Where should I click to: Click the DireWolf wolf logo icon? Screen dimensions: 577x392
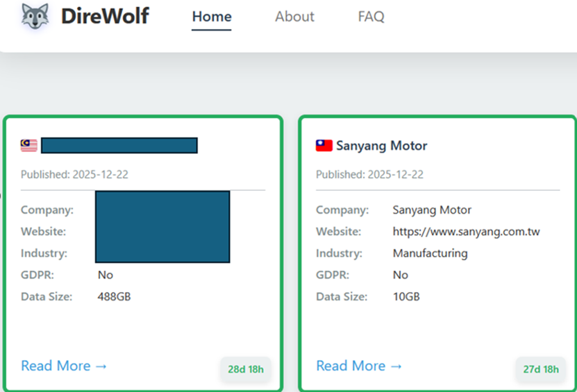[35, 16]
